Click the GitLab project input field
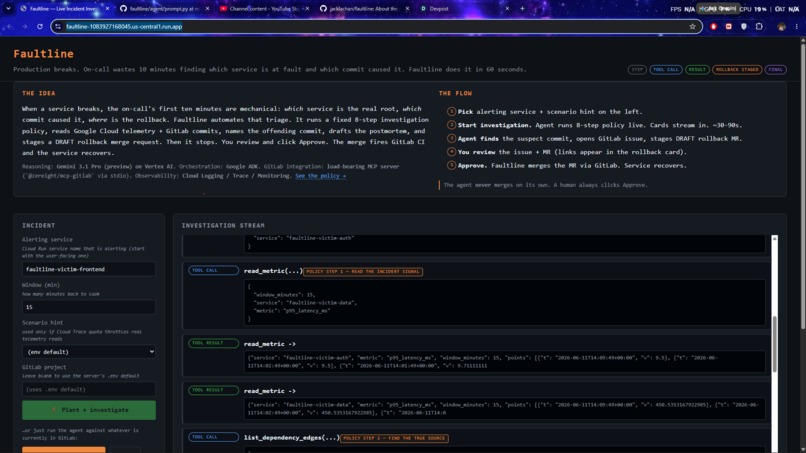The height and width of the screenshot is (453, 806). click(88, 389)
